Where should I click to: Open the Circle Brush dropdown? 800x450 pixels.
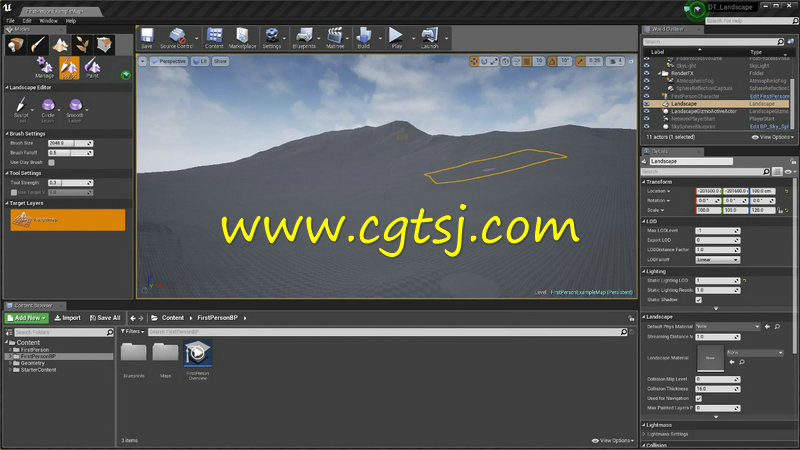(x=59, y=110)
